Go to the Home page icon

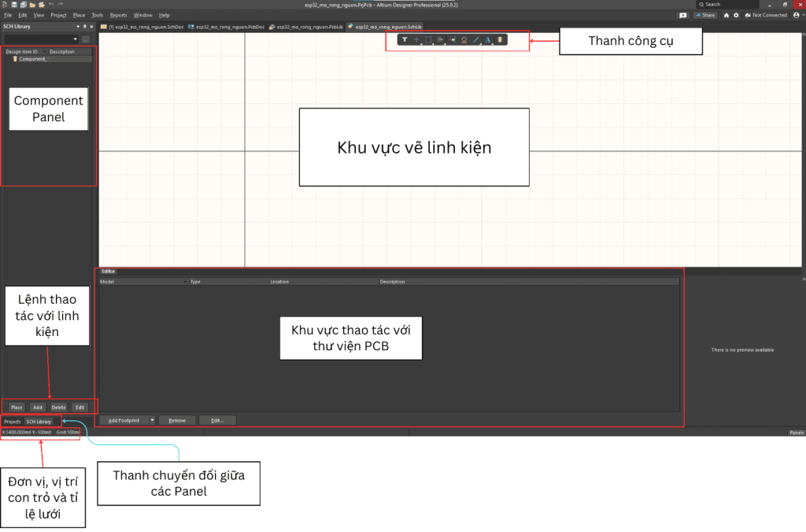(727, 15)
